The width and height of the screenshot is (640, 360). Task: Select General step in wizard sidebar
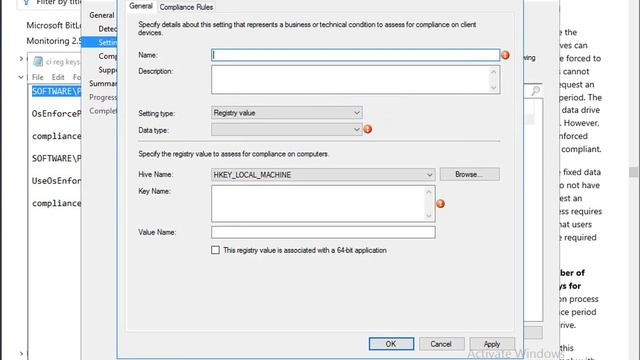pyautogui.click(x=102, y=15)
